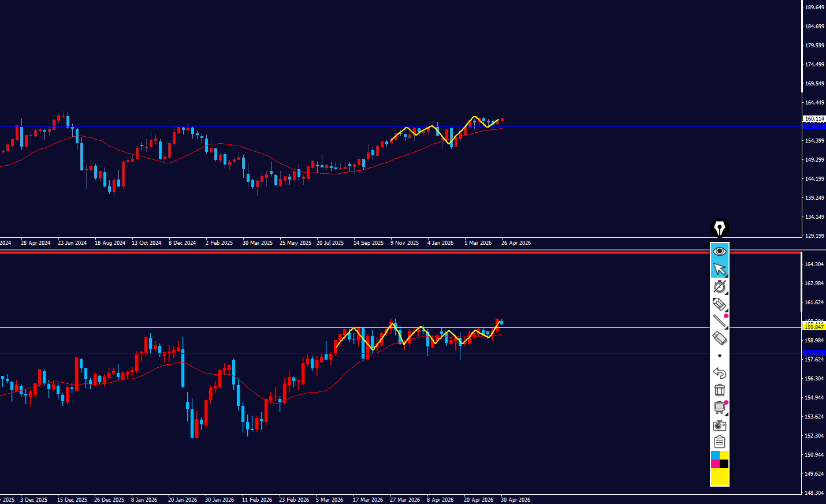Pick the magenta color swatch
The width and height of the screenshot is (826, 504).
715,464
